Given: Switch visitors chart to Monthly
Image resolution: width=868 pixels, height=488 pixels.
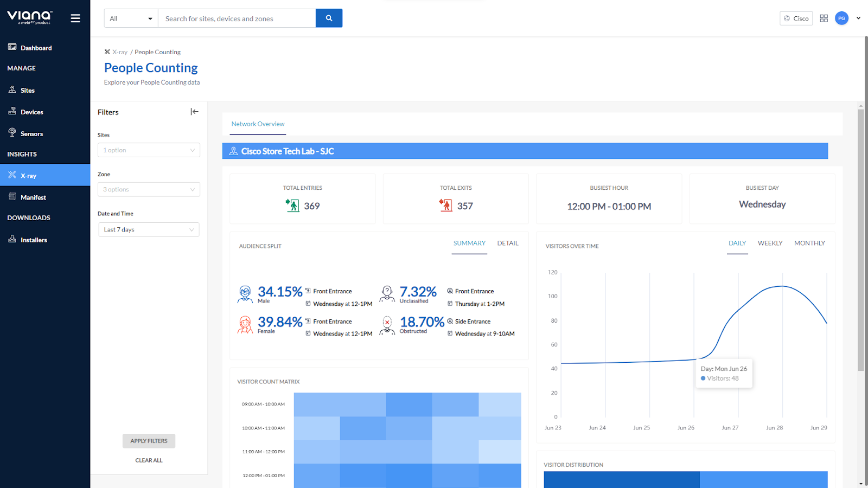Looking at the screenshot, I should coord(809,243).
